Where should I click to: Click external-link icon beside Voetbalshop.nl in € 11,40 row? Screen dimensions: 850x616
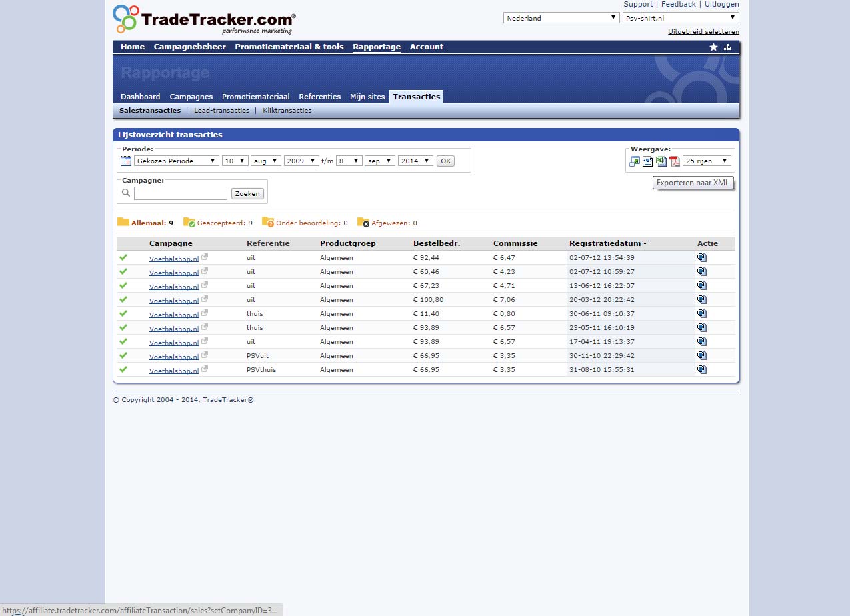(x=205, y=313)
